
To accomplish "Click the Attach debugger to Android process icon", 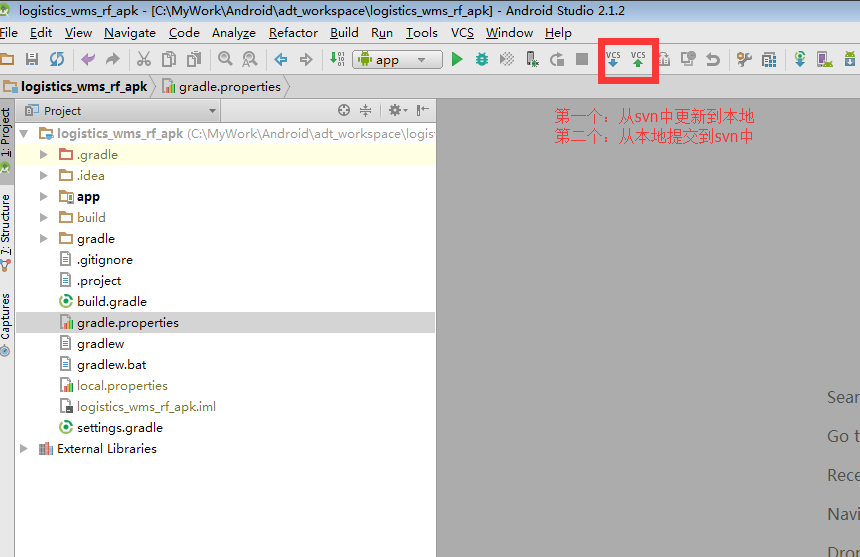I will point(532,59).
